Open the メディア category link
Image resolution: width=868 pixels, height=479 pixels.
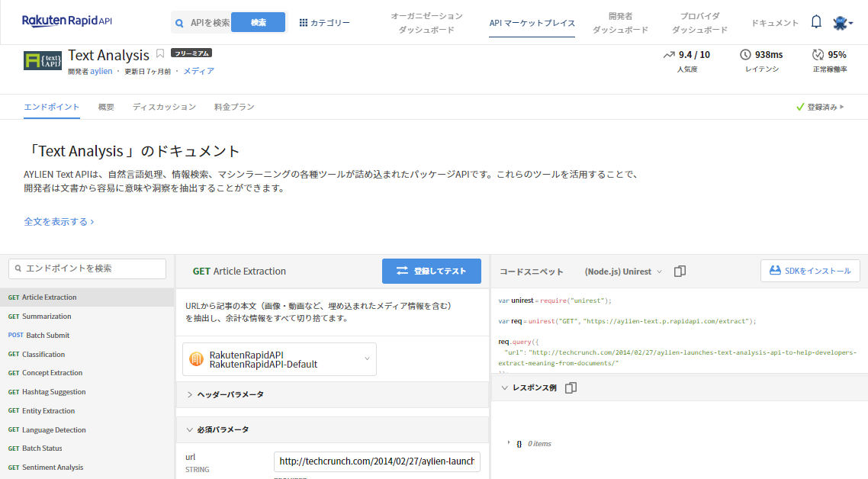[199, 71]
